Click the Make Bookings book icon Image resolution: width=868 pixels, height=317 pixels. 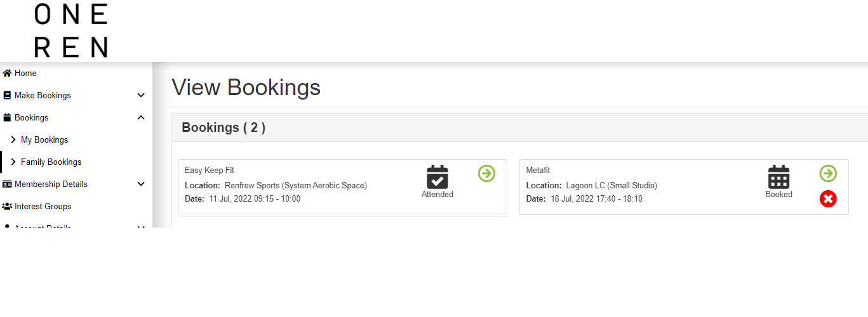click(x=7, y=96)
